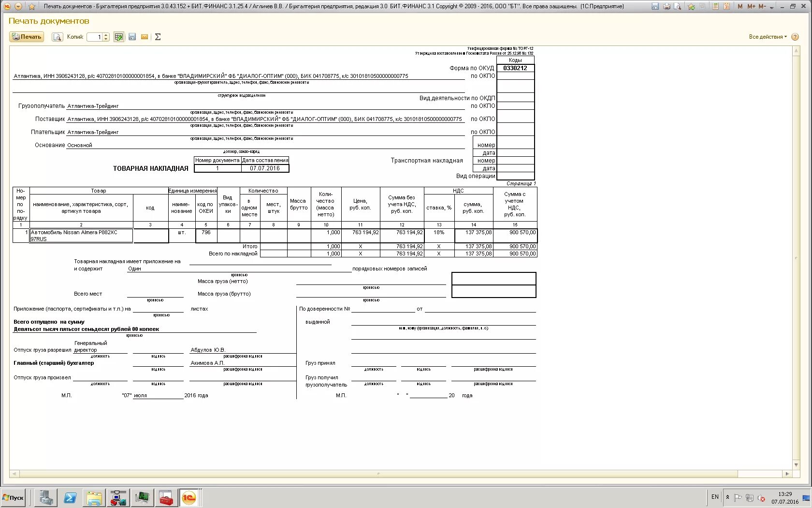Click the Копий copies input field

pyautogui.click(x=95, y=37)
